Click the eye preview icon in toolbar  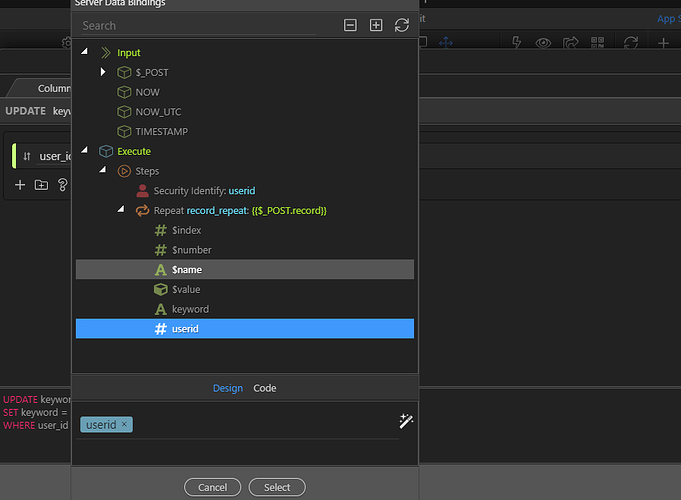544,43
